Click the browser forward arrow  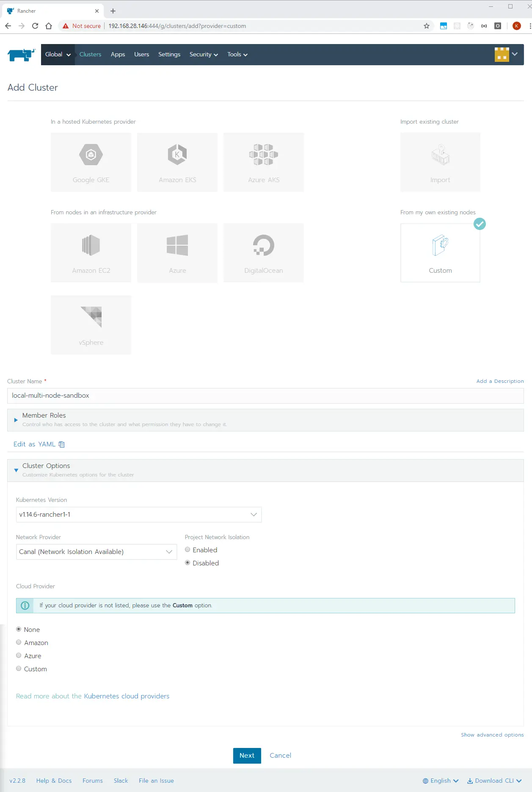point(22,26)
